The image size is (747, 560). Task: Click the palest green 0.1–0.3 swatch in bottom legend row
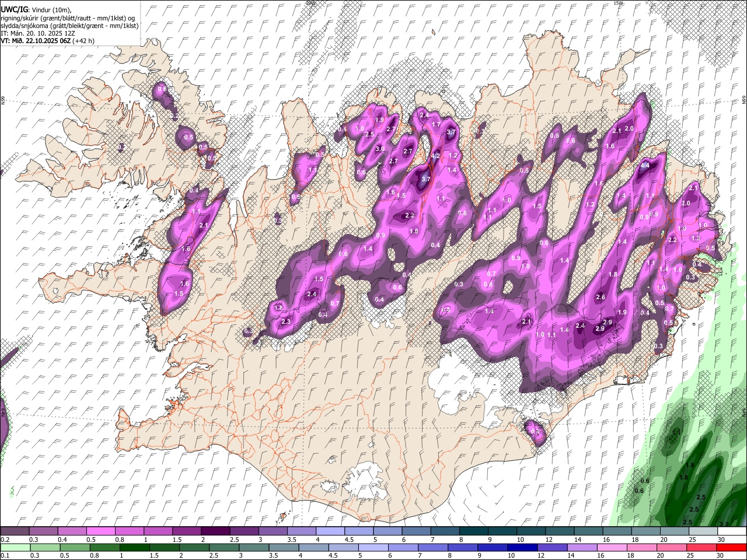(15, 548)
